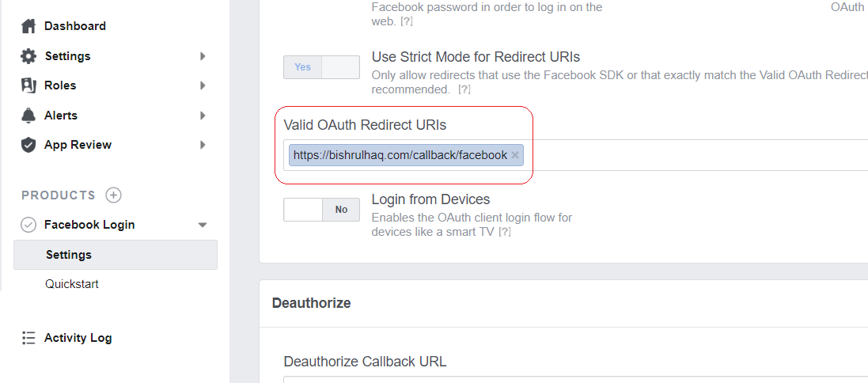Select Settings under Facebook Login
The width and height of the screenshot is (868, 383).
116,255
